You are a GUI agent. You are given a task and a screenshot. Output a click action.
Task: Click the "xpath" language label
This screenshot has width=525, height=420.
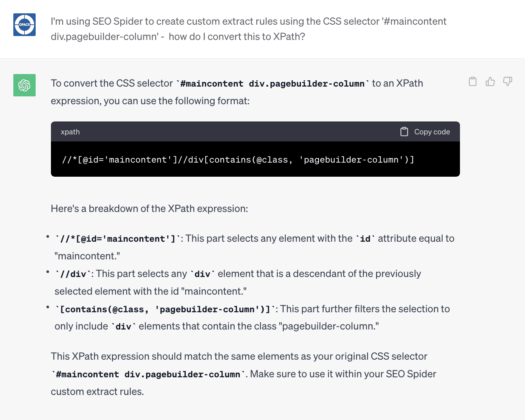[x=70, y=132]
